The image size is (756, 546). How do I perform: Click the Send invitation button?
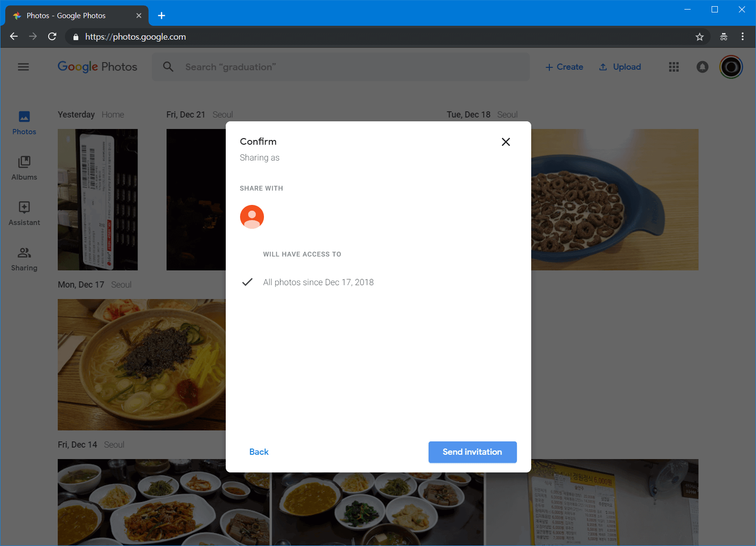472,452
